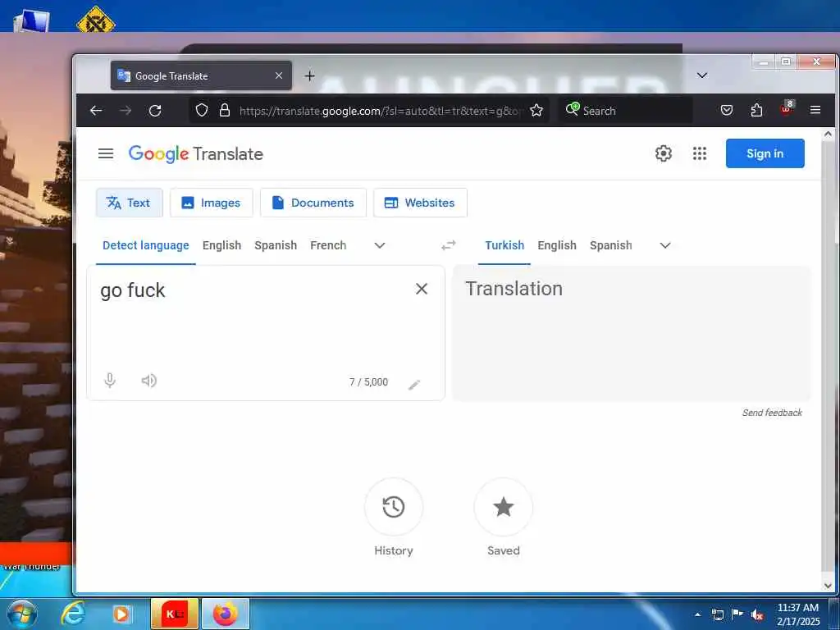Choose English as source language
This screenshot has width=840, height=630.
click(221, 245)
